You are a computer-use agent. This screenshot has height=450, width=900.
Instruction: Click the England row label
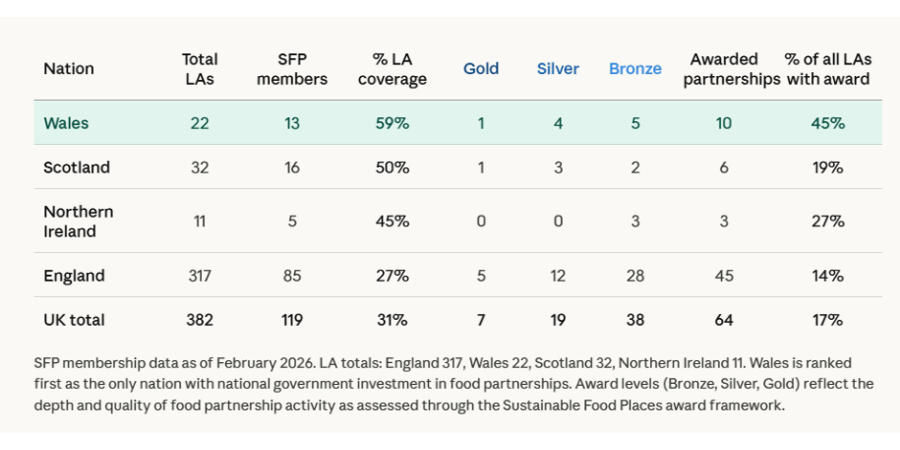[74, 276]
